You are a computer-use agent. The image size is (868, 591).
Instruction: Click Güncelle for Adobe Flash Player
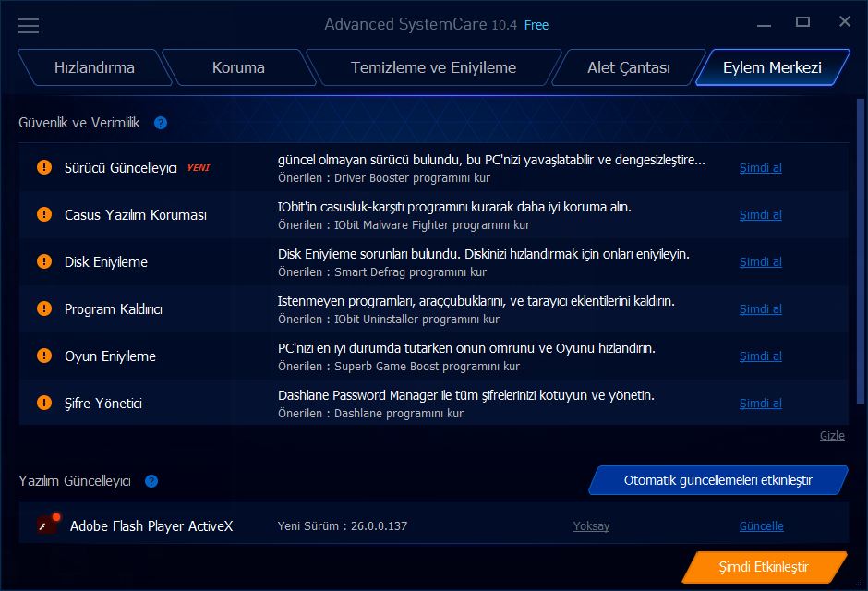pyautogui.click(x=761, y=525)
